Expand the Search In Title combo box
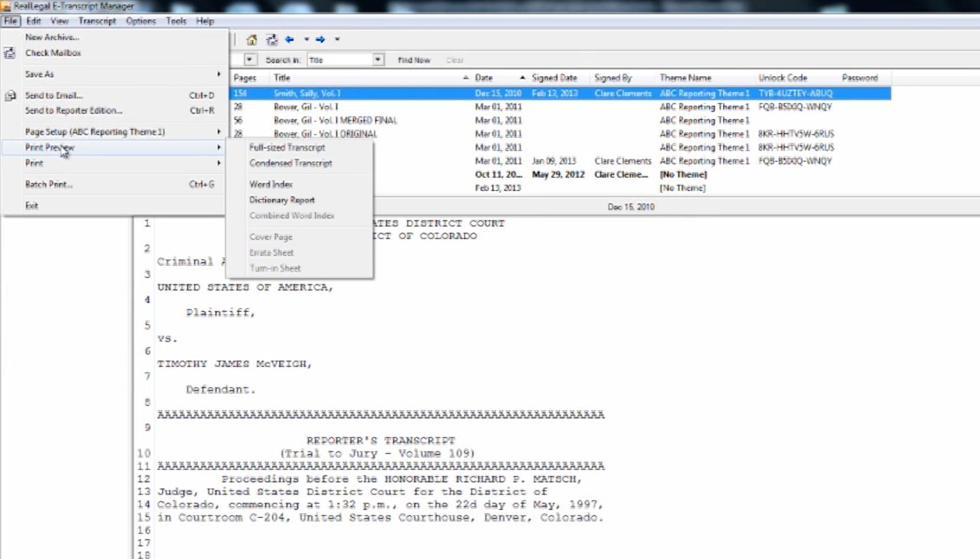This screenshot has height=559, width=980. pyautogui.click(x=378, y=60)
